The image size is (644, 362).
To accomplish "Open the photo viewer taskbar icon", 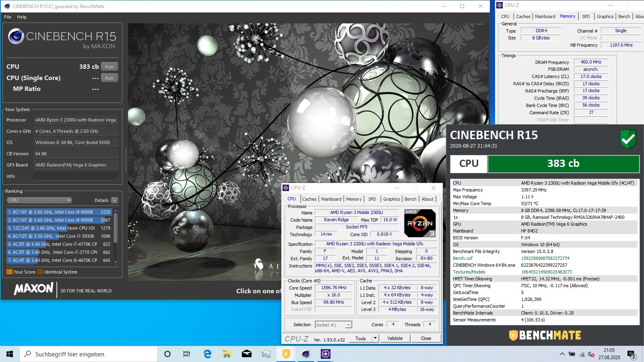I will pos(266,354).
